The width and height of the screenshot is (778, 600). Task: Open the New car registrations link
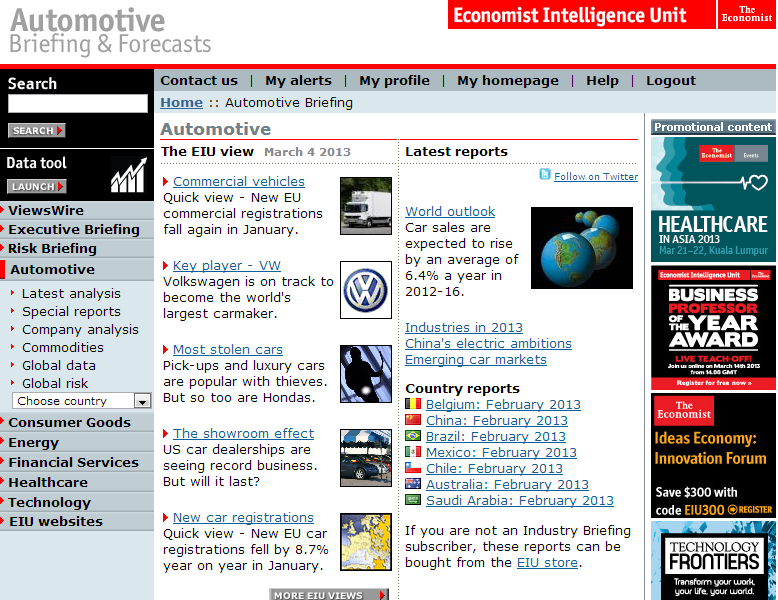pos(243,517)
